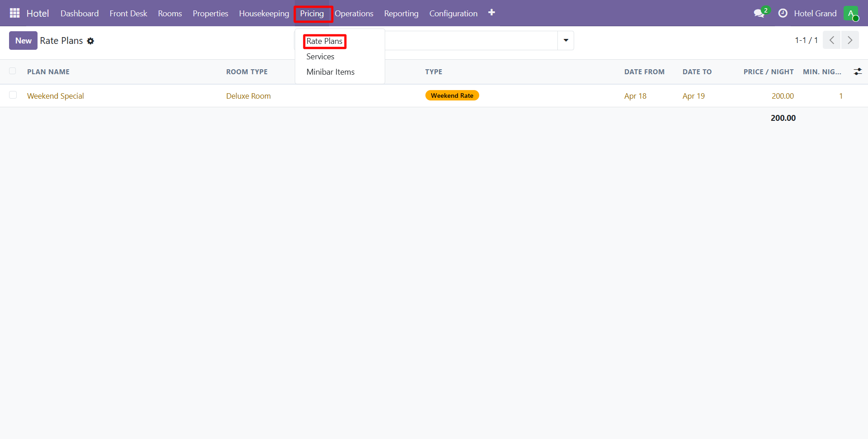Choose Services from the Pricing dropdown
The image size is (868, 439).
click(x=320, y=57)
